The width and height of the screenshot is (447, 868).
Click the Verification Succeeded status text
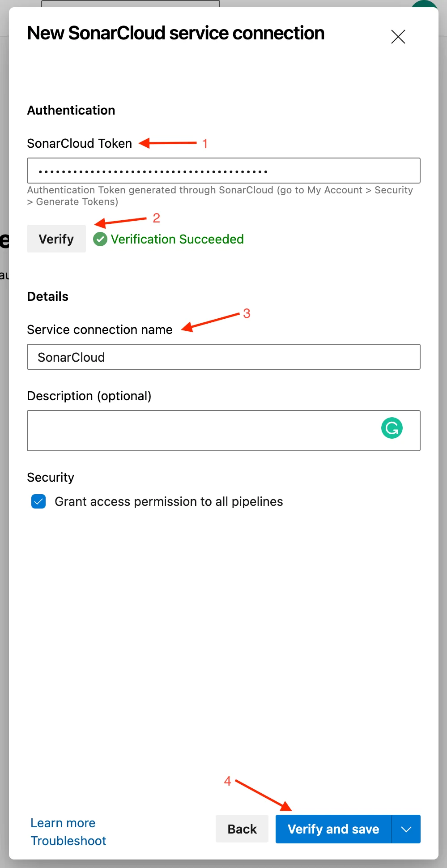click(177, 239)
